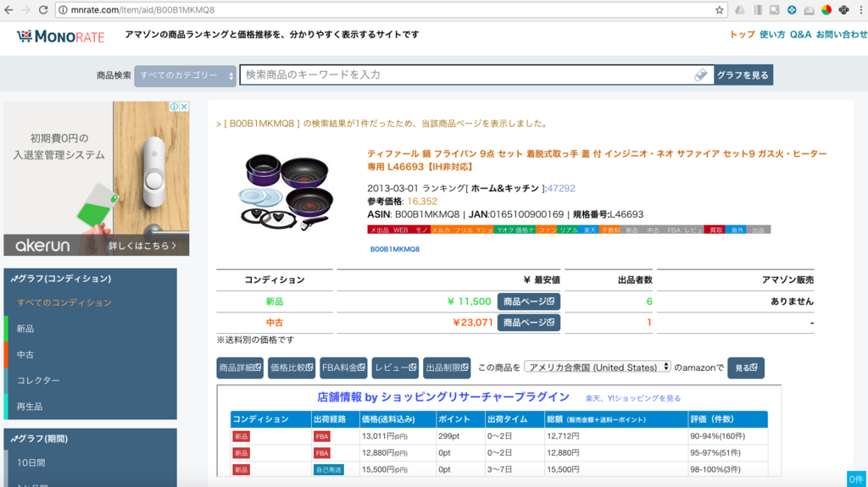Click the Monorate logo

tap(61, 36)
